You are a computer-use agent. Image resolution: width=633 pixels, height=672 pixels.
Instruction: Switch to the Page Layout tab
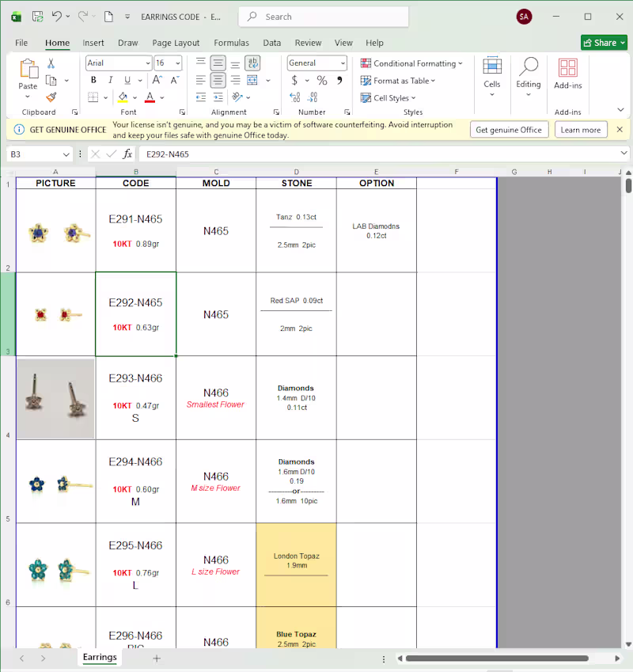(176, 43)
